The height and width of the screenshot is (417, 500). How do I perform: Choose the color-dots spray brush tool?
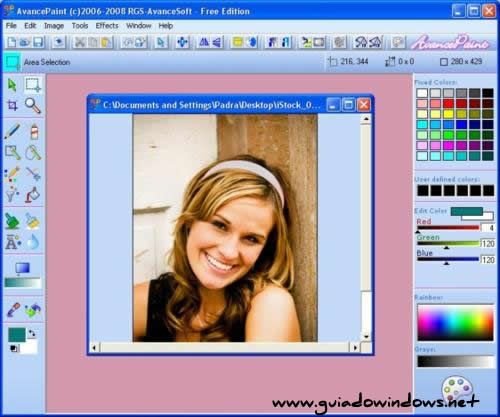point(12,174)
